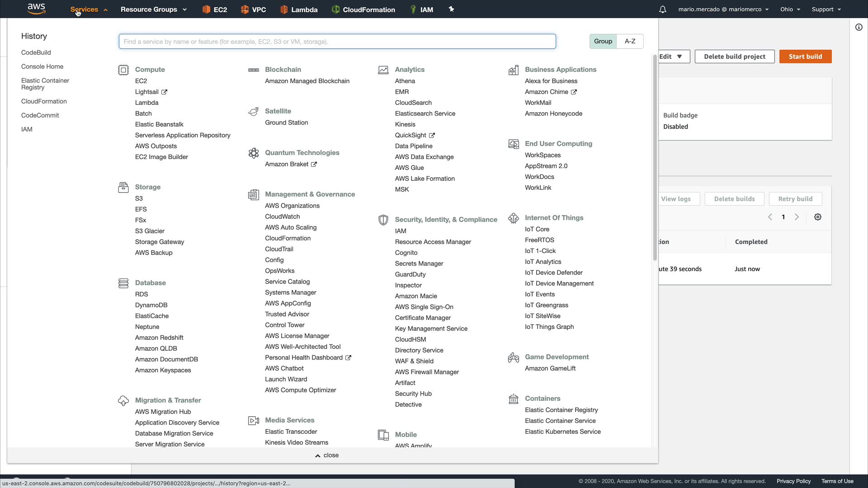
Task: Click the VPC shortcut icon in navbar
Action: pyautogui.click(x=245, y=9)
